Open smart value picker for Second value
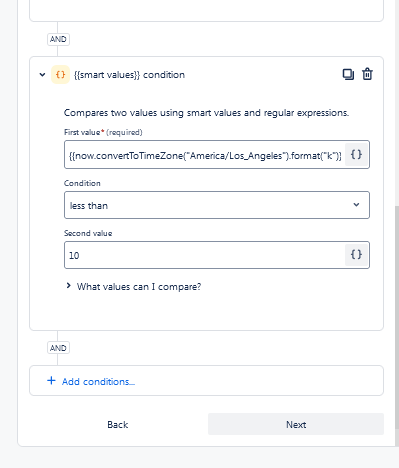This screenshot has width=399, height=468. (356, 255)
